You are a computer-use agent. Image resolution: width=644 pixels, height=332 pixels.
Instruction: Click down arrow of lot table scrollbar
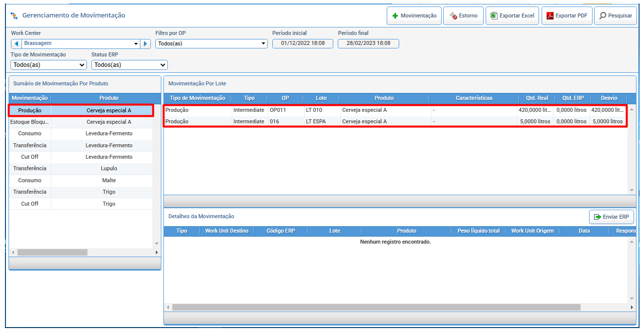[632, 190]
